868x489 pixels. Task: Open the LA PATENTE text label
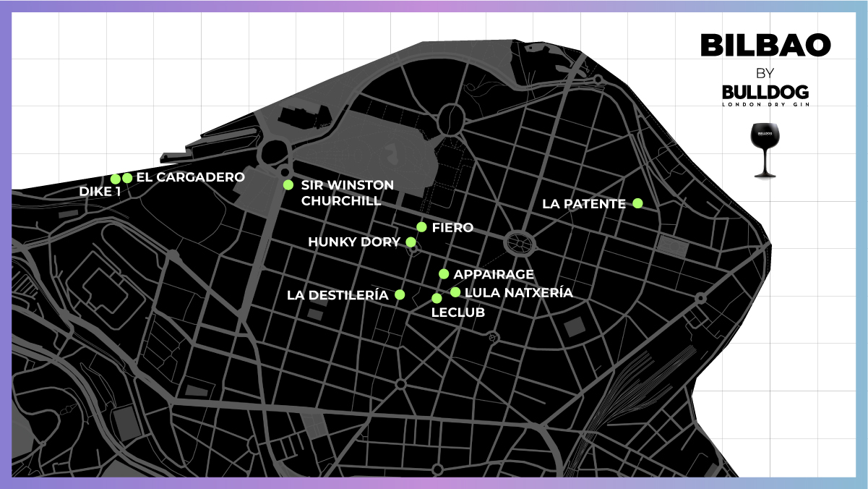583,205
